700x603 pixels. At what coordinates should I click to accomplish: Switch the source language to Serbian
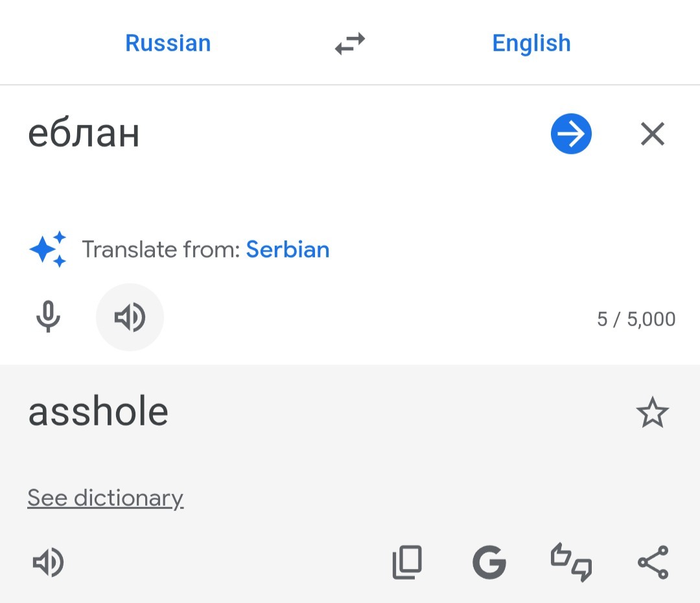(288, 250)
